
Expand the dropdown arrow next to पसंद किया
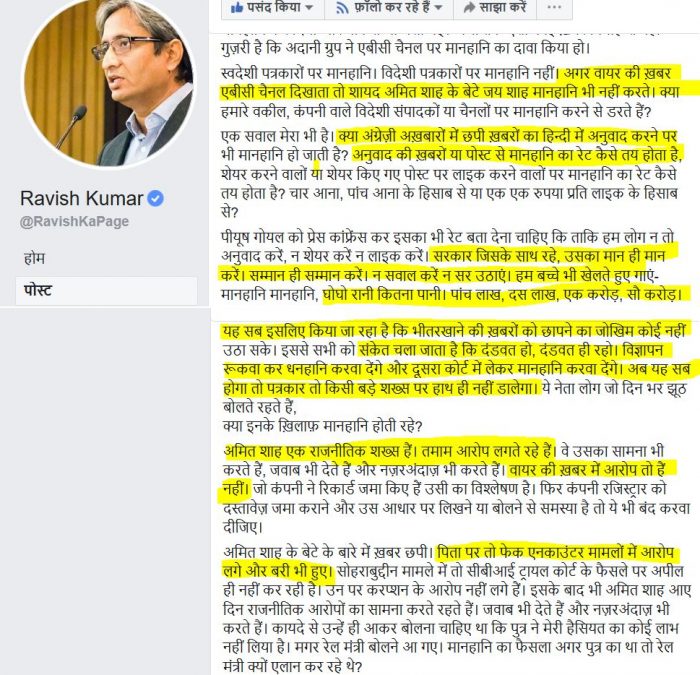click(308, 8)
